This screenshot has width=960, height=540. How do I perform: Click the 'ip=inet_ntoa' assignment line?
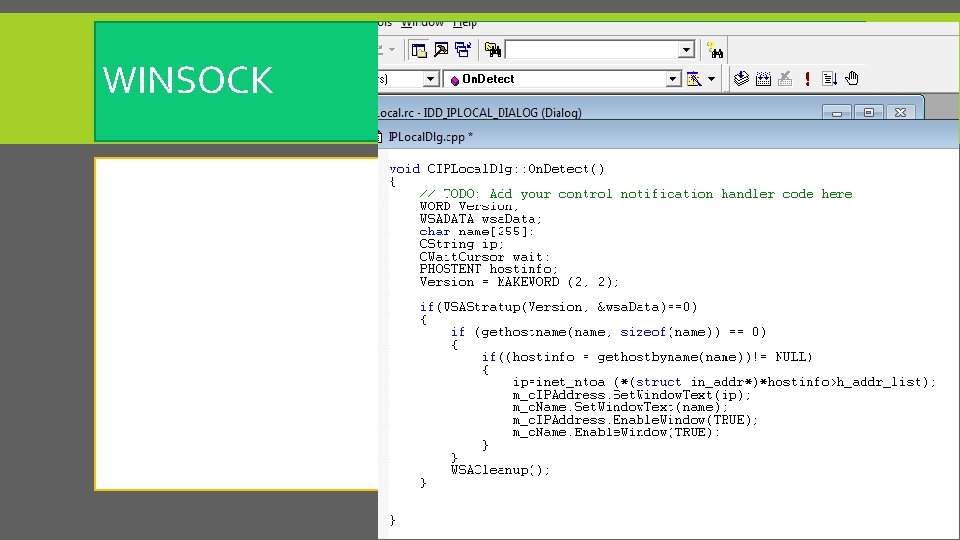tap(724, 382)
